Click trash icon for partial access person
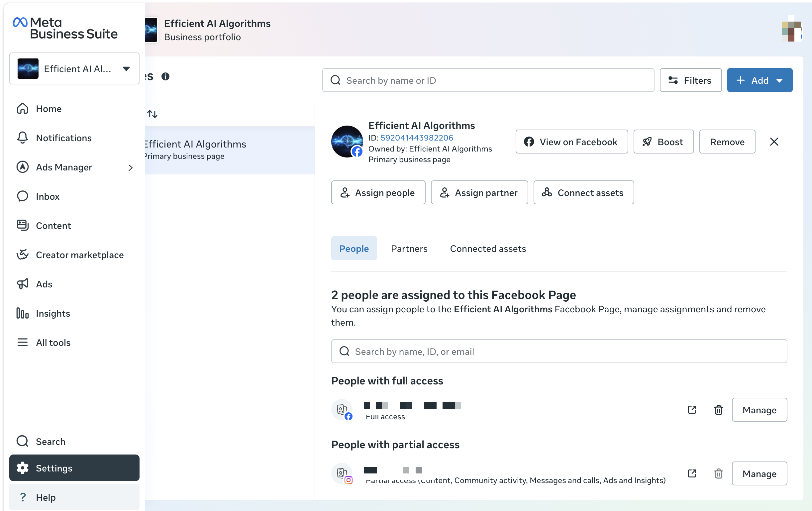Image resolution: width=812 pixels, height=511 pixels. [719, 473]
